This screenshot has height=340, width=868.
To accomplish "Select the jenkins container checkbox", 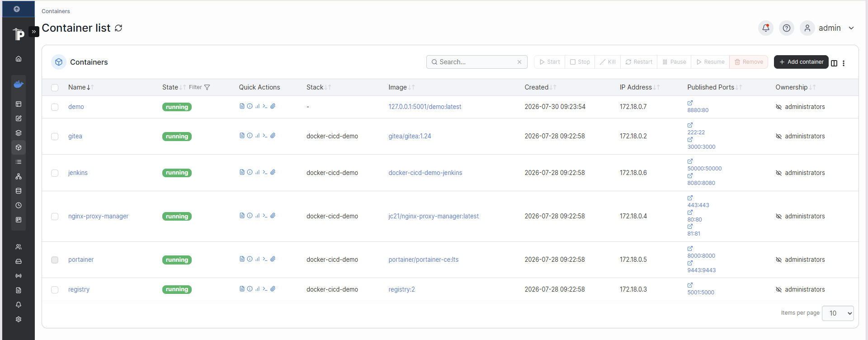I will (55, 173).
